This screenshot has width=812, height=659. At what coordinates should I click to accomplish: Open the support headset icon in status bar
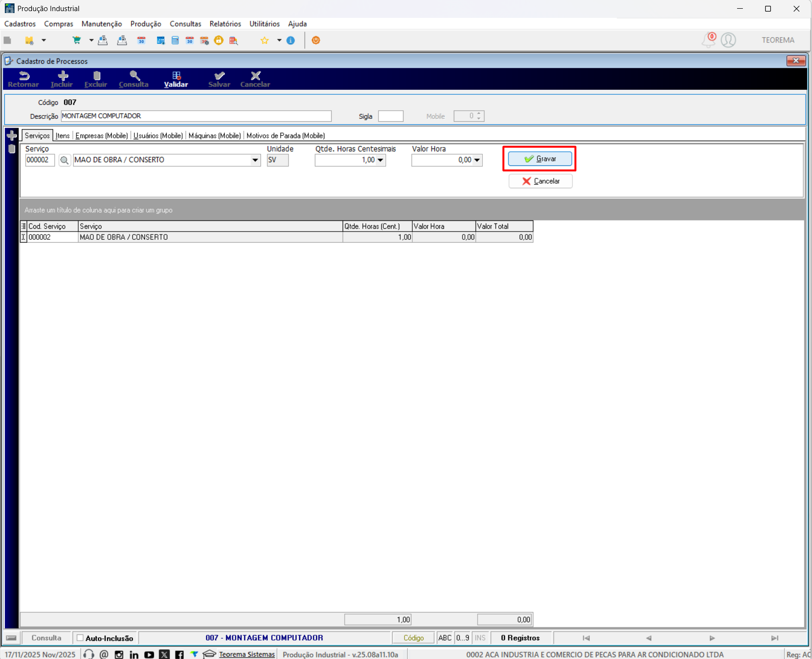pyautogui.click(x=88, y=654)
